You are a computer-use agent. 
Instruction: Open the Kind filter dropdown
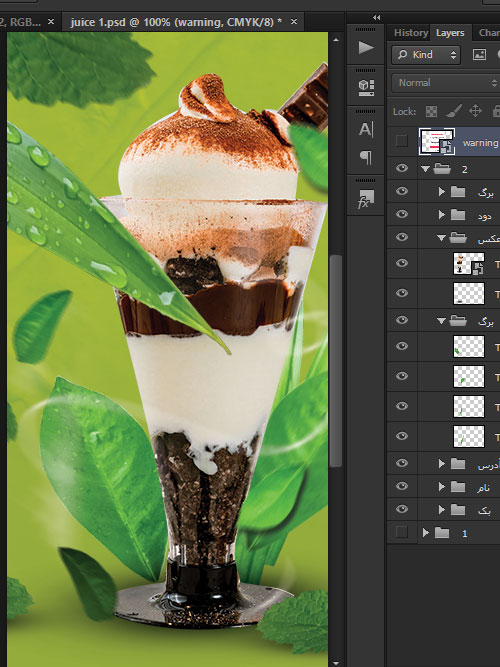pos(426,55)
